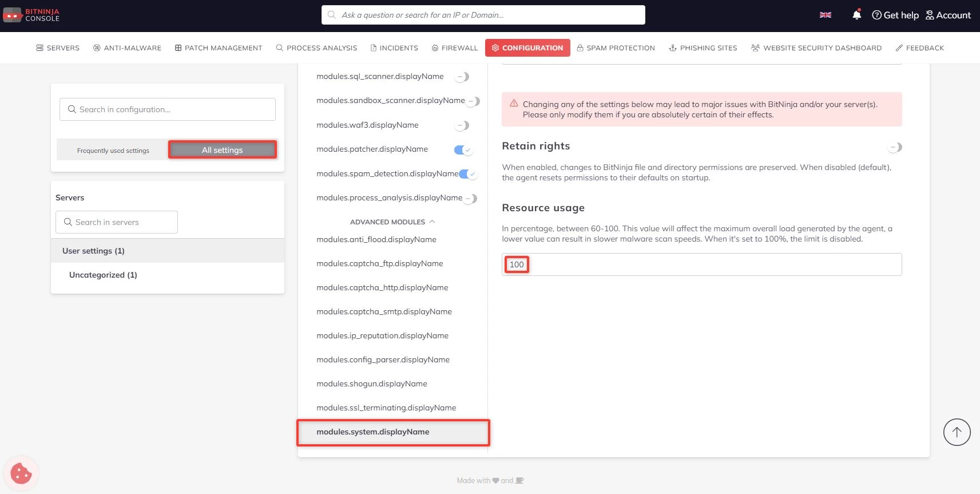Select modules.sql_scanner.displayName label
Screen dimensions: 980x494
pos(380,77)
